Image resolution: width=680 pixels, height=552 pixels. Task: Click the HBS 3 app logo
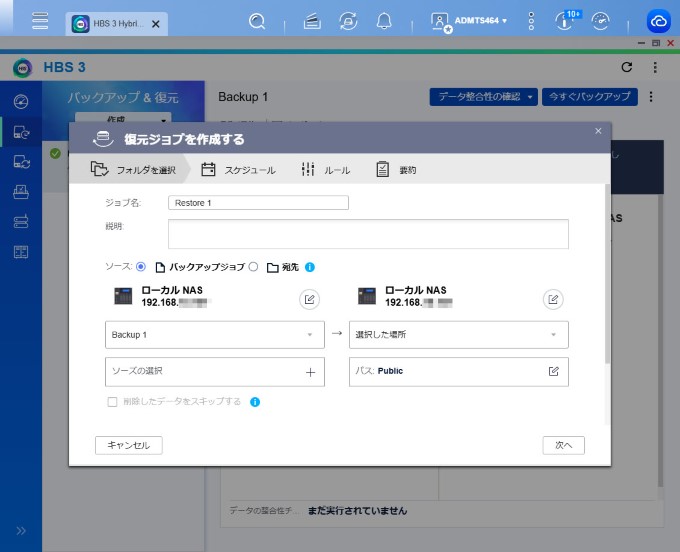tap(23, 68)
